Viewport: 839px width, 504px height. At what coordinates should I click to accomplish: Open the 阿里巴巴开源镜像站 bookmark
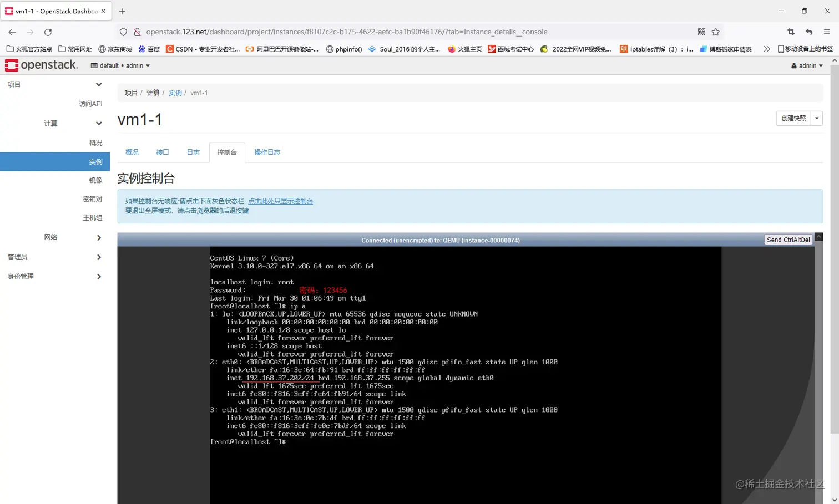pos(282,49)
